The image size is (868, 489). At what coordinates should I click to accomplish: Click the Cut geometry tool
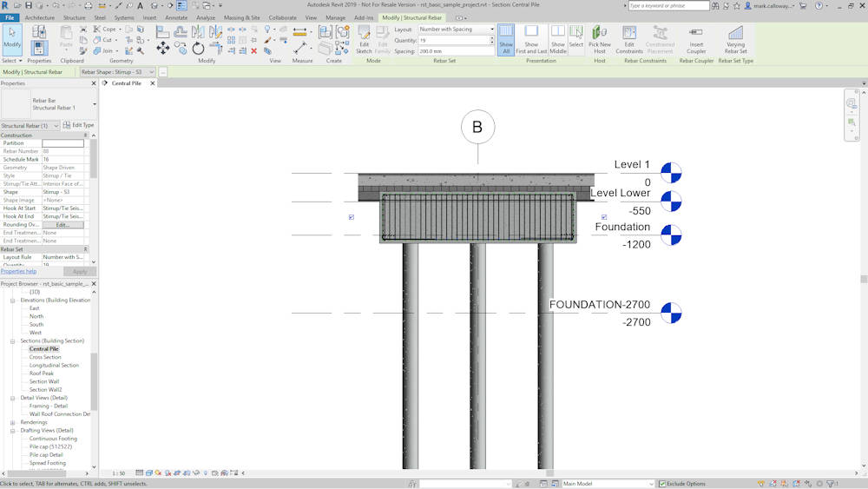point(103,40)
